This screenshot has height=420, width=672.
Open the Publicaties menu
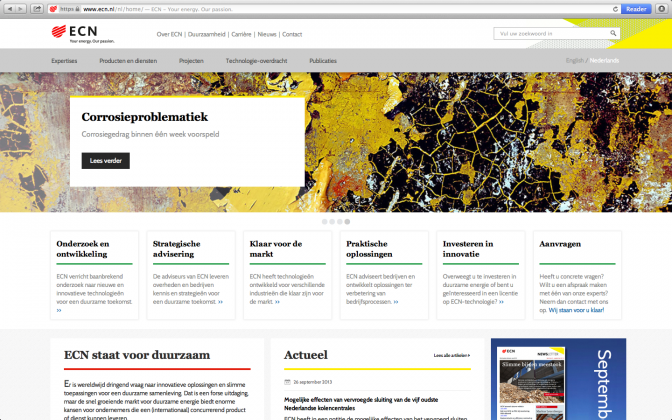click(323, 61)
